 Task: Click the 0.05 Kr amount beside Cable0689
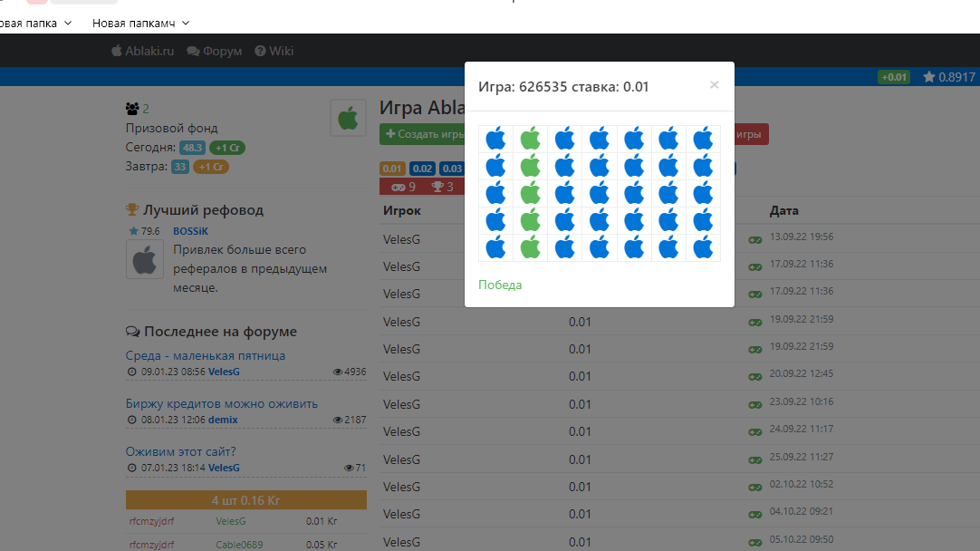coord(322,545)
